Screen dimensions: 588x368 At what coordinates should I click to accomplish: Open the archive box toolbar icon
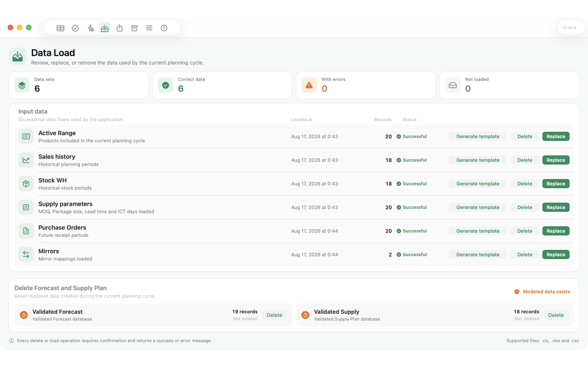pyautogui.click(x=134, y=28)
